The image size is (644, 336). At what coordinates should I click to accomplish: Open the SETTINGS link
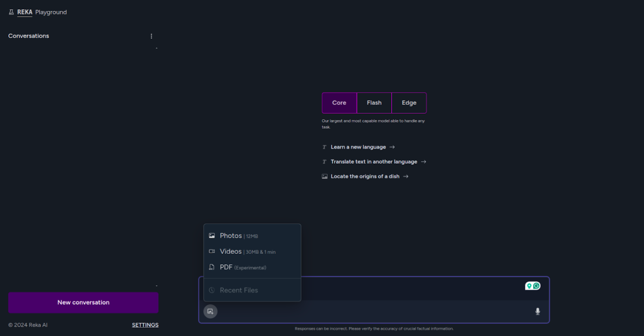pos(145,325)
